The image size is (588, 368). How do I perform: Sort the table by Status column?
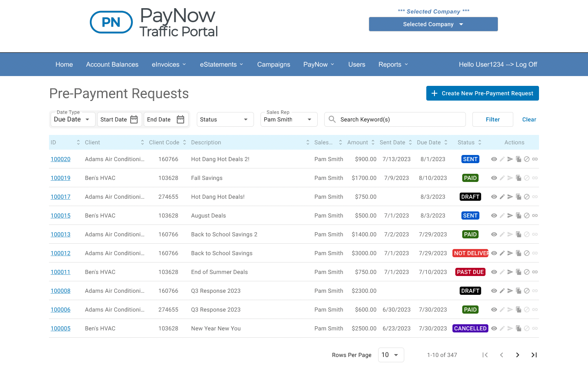(x=480, y=142)
